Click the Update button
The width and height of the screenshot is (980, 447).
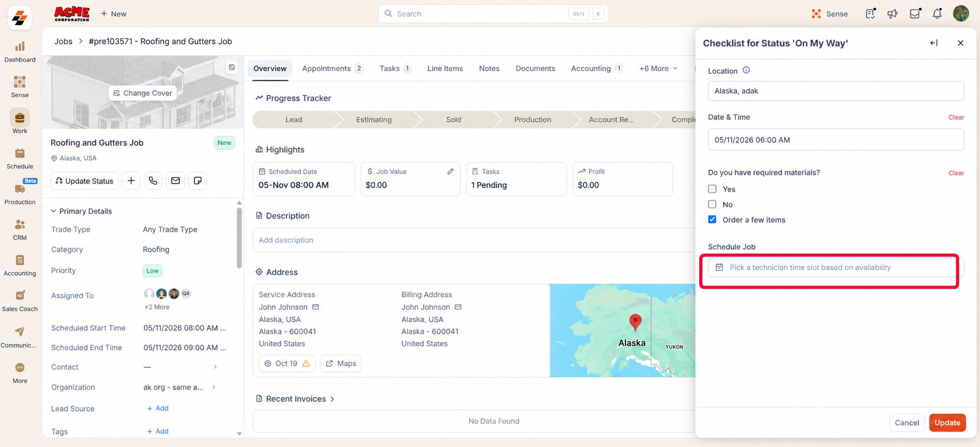(947, 423)
